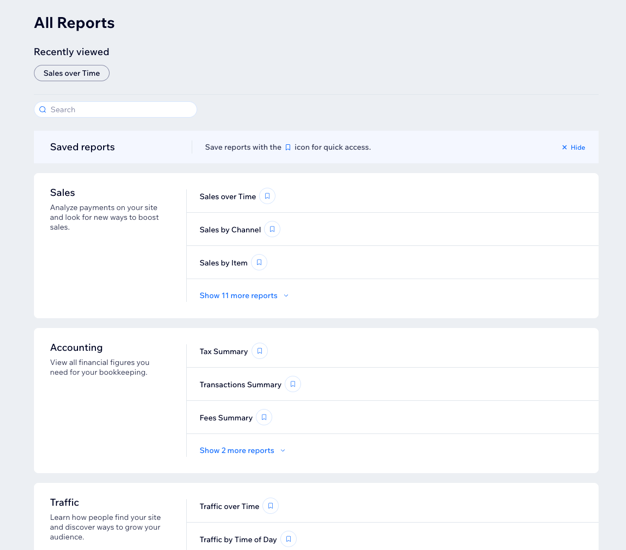Open the Sales by Channel report

click(230, 230)
